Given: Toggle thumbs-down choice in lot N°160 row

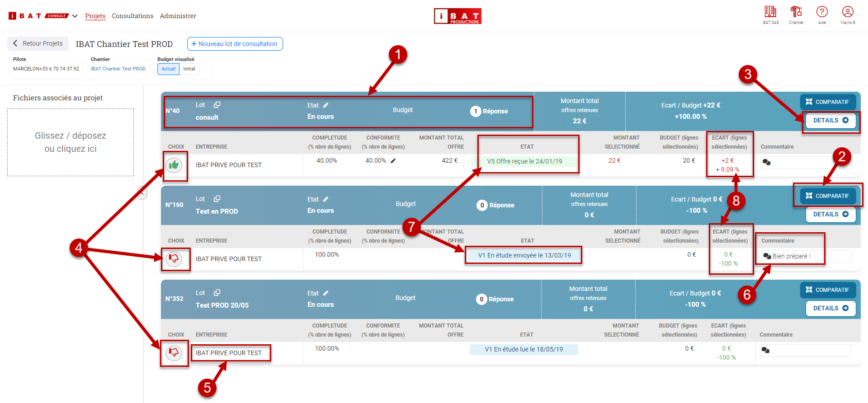Looking at the screenshot, I should point(174,259).
